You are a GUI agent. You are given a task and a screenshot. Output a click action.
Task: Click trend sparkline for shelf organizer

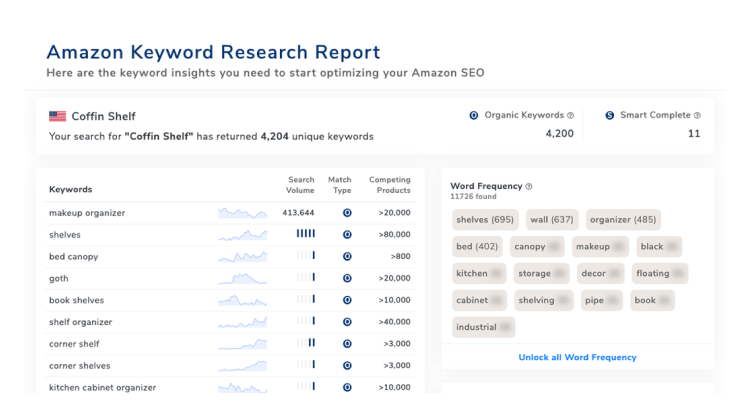tap(243, 322)
